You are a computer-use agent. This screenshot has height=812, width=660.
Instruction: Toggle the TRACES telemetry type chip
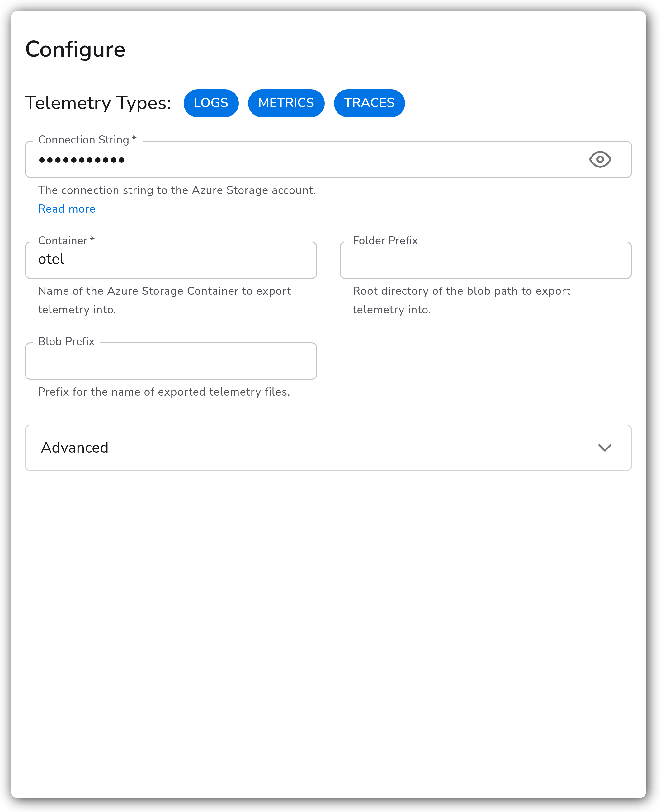click(369, 103)
